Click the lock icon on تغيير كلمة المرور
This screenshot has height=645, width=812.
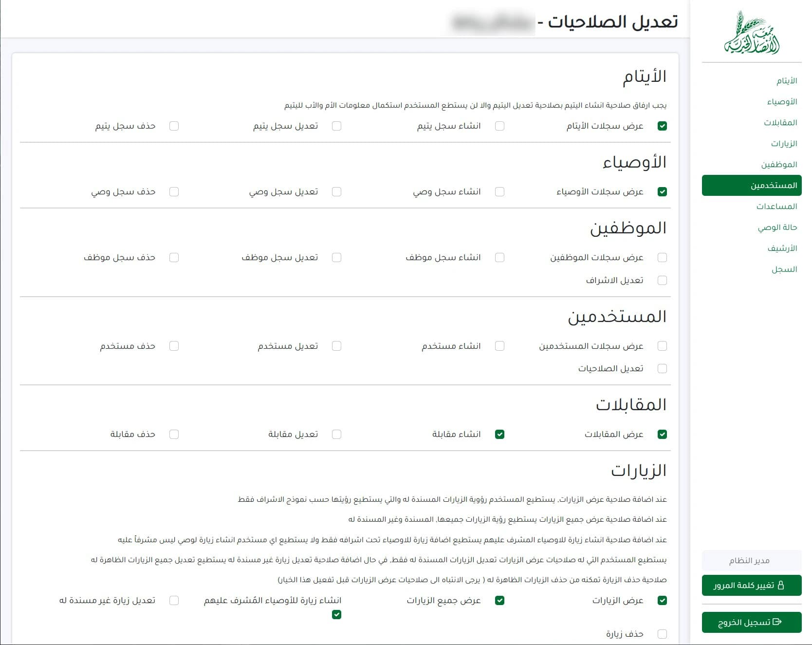point(781,585)
